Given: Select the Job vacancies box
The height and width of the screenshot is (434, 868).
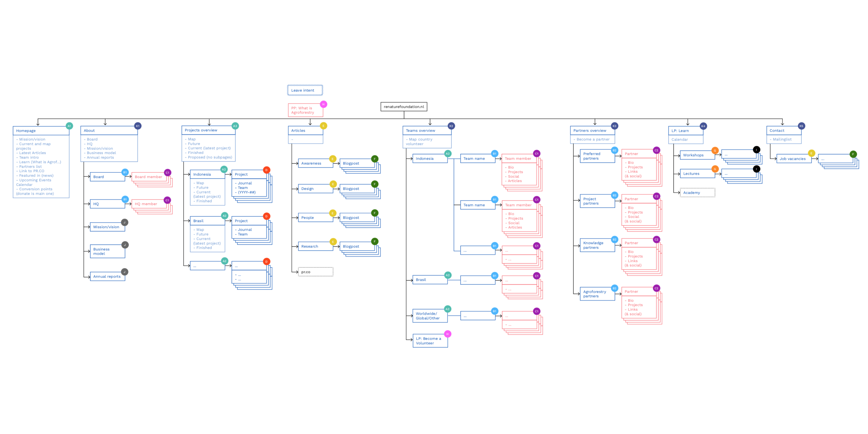Looking at the screenshot, I should (x=794, y=159).
